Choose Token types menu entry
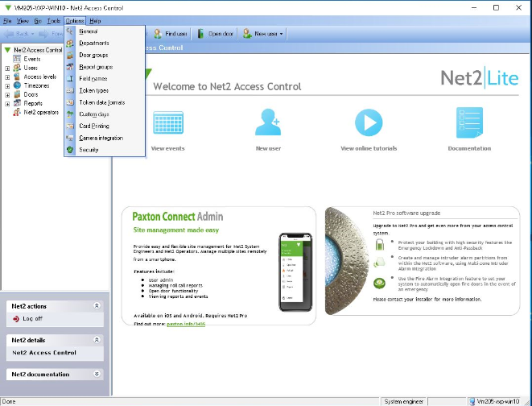The width and height of the screenshot is (532, 406). click(x=105, y=91)
